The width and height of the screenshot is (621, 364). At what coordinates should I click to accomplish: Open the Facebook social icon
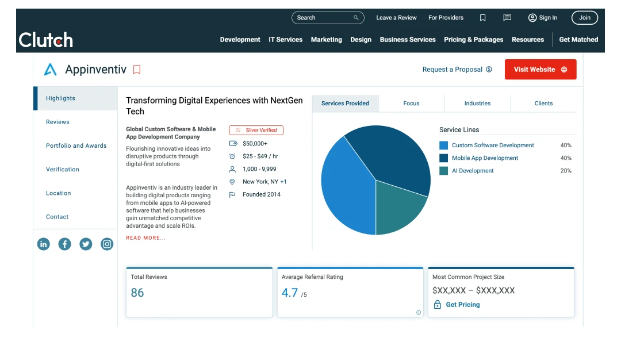point(65,244)
